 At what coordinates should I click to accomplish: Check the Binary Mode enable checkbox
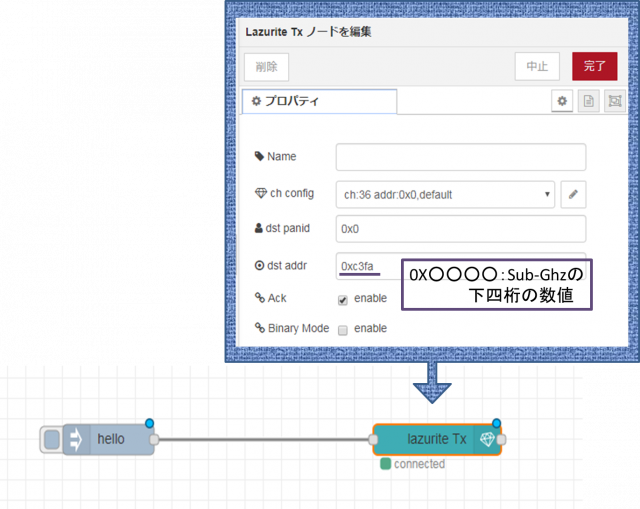click(x=343, y=330)
